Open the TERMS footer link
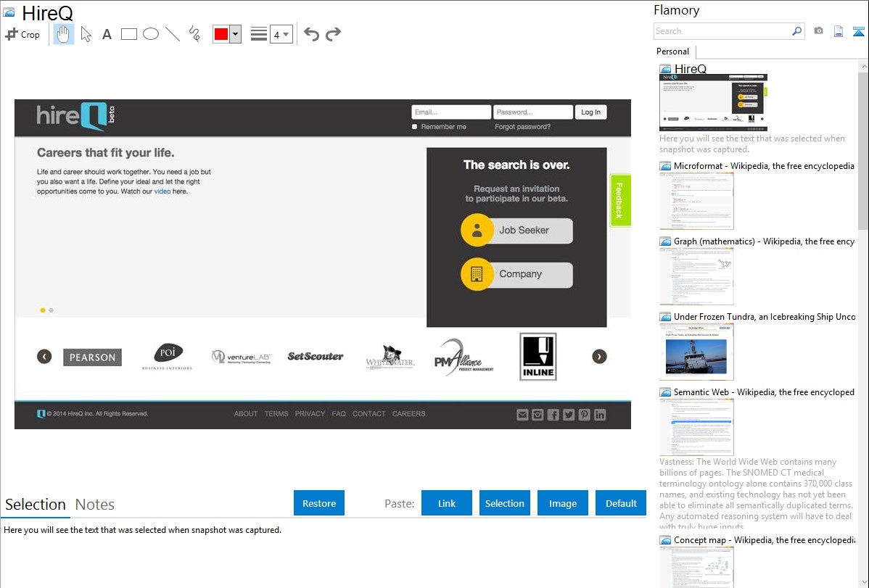Image resolution: width=869 pixels, height=588 pixels. pos(276,414)
